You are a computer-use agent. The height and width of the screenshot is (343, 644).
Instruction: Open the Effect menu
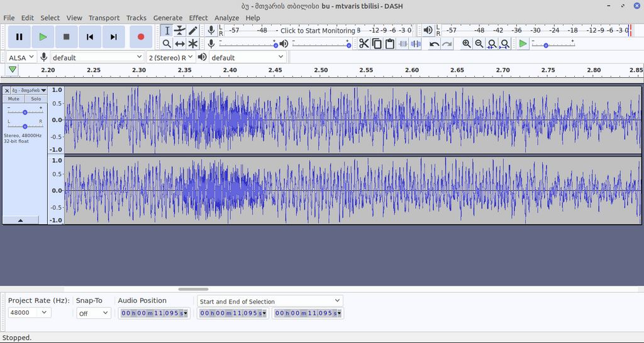tap(198, 18)
